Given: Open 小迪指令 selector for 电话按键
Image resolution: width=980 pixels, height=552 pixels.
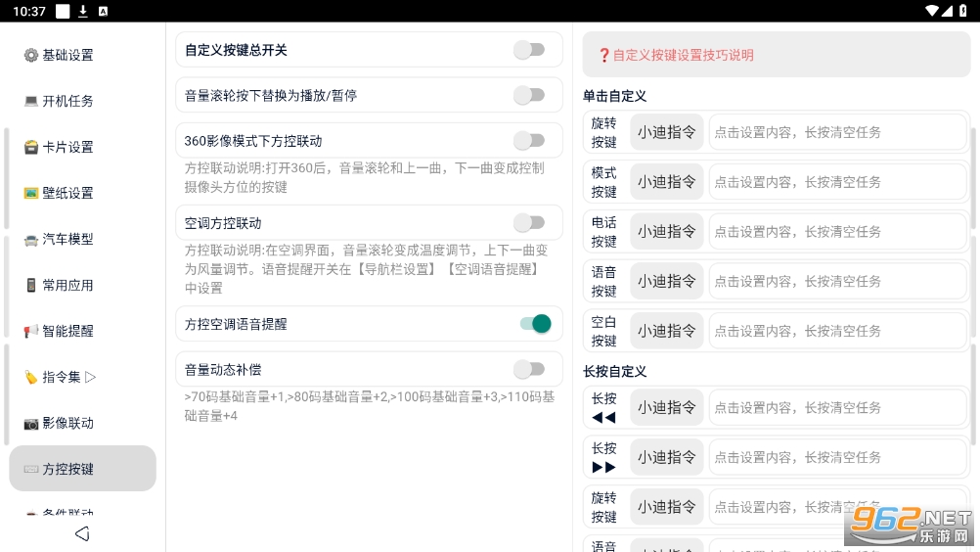Looking at the screenshot, I should click(x=666, y=231).
